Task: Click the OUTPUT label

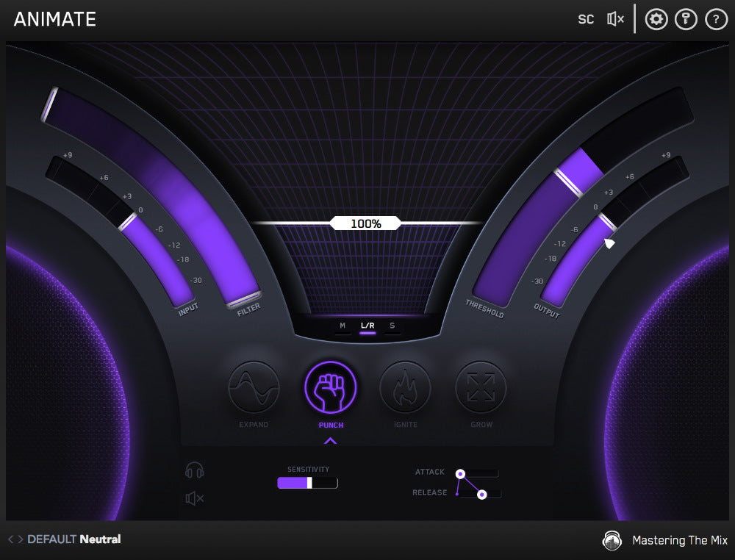Action: (x=547, y=310)
